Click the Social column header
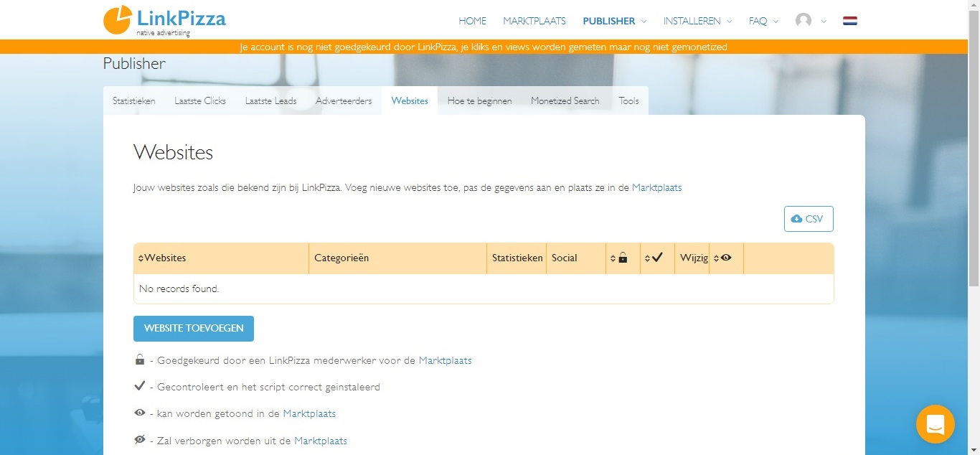The image size is (980, 455). (x=576, y=258)
